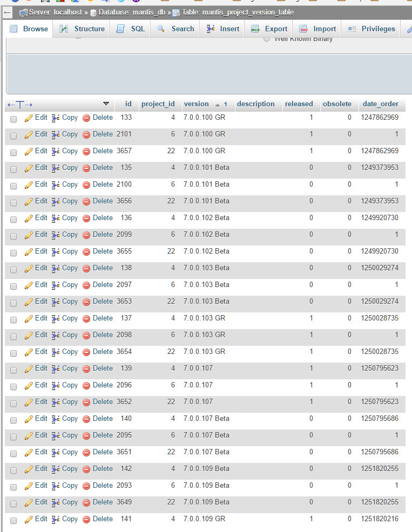
Task: Click the Copy icon for row id 2100
Action: point(56,185)
